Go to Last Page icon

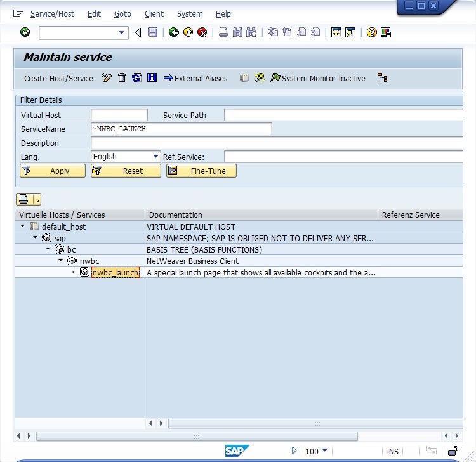coord(315,32)
